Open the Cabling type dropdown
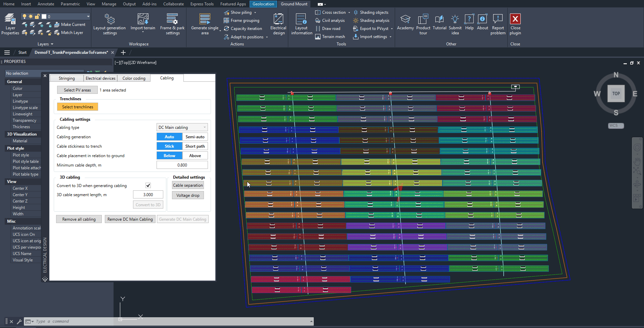The image size is (644, 328). pos(182,127)
